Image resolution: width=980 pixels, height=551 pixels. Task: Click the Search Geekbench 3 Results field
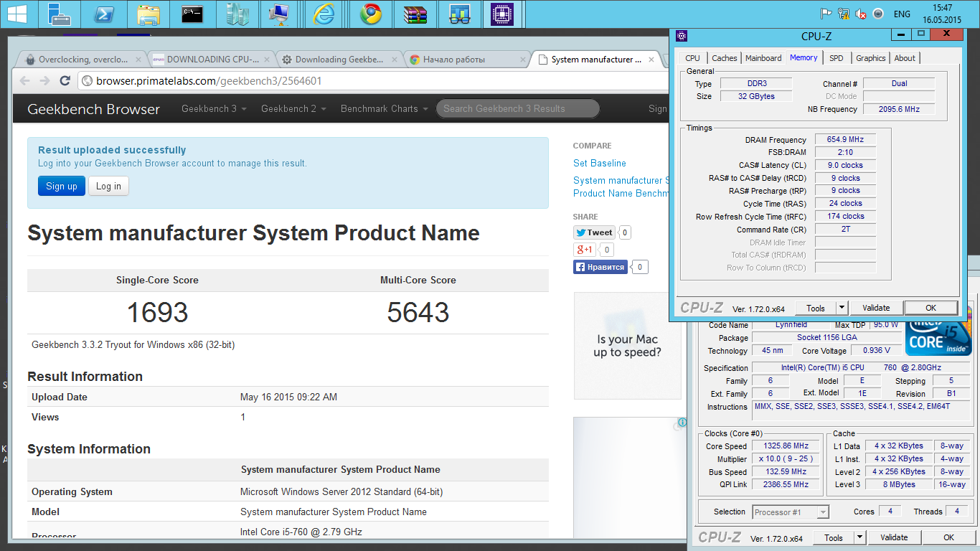[x=517, y=109]
